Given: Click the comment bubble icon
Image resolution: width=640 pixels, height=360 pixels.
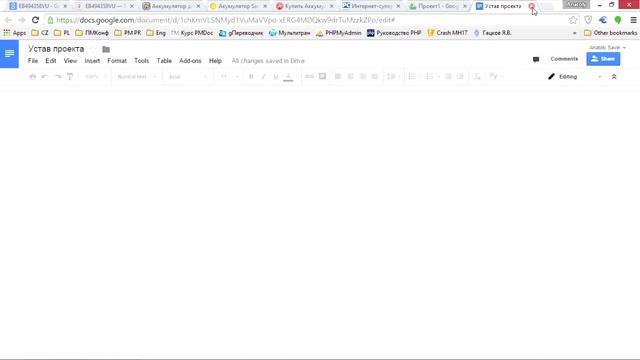Looking at the screenshot, I should pos(536,60).
